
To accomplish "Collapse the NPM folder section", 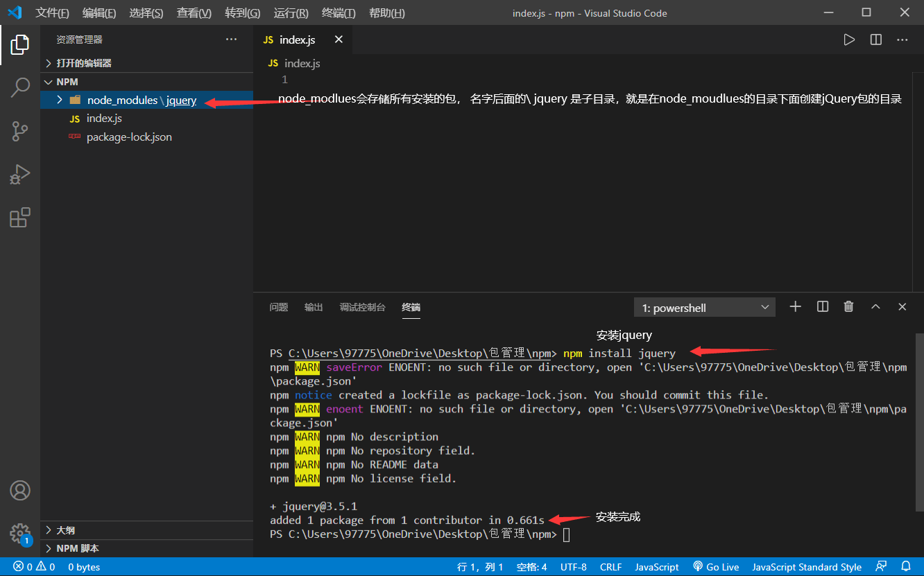I will (146, 82).
